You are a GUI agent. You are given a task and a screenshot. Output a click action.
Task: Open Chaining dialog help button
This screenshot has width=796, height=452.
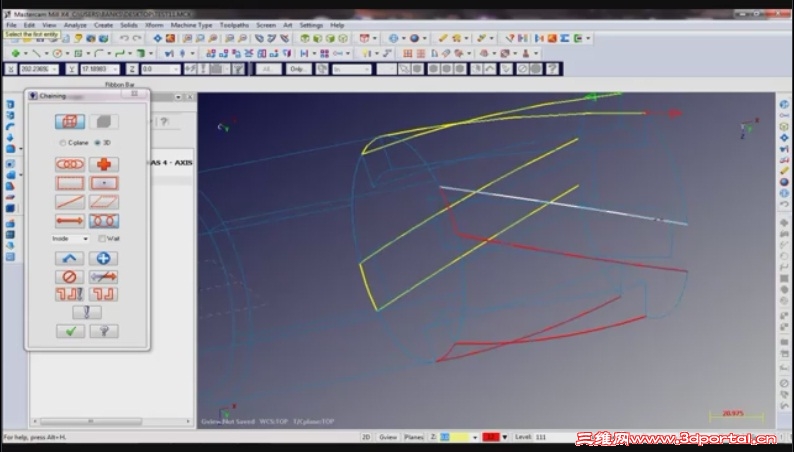click(x=104, y=331)
